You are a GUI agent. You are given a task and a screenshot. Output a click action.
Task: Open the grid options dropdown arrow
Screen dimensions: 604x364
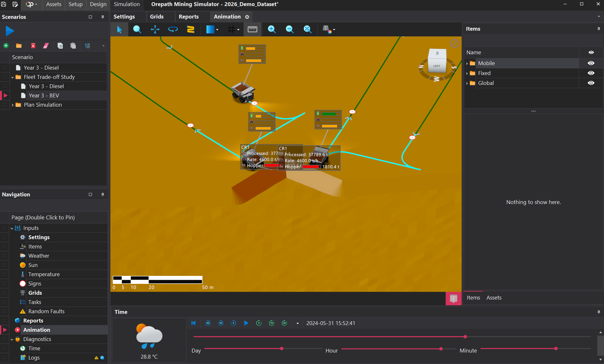(238, 30)
